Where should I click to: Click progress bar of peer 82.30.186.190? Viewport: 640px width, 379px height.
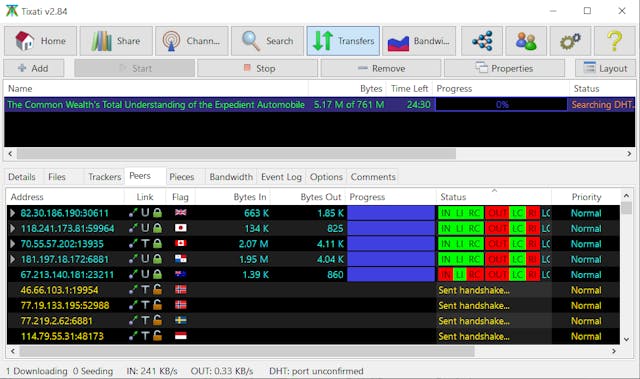coord(391,213)
